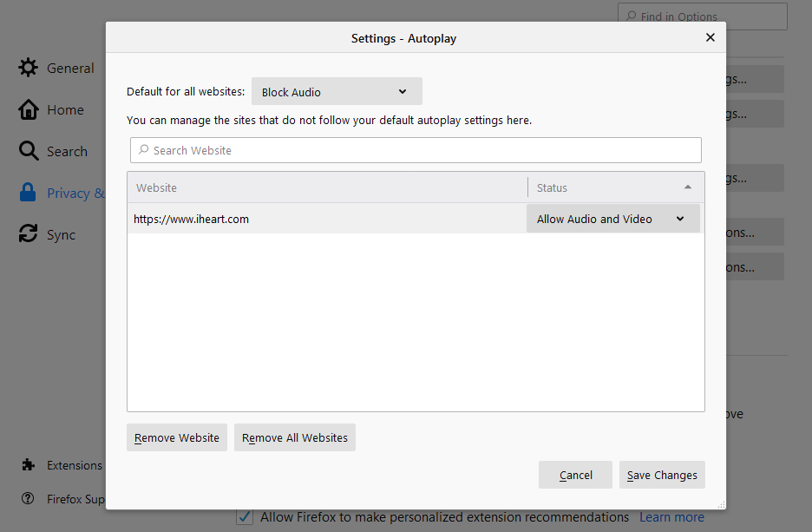The width and height of the screenshot is (812, 532).
Task: Click the Search Website input field
Action: pyautogui.click(x=416, y=150)
